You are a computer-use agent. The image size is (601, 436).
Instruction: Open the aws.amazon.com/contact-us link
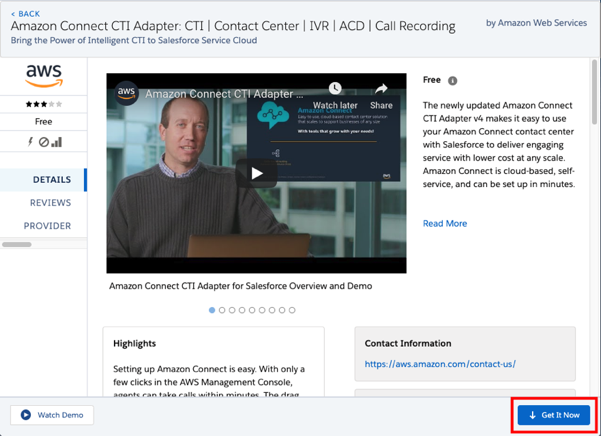coord(440,364)
